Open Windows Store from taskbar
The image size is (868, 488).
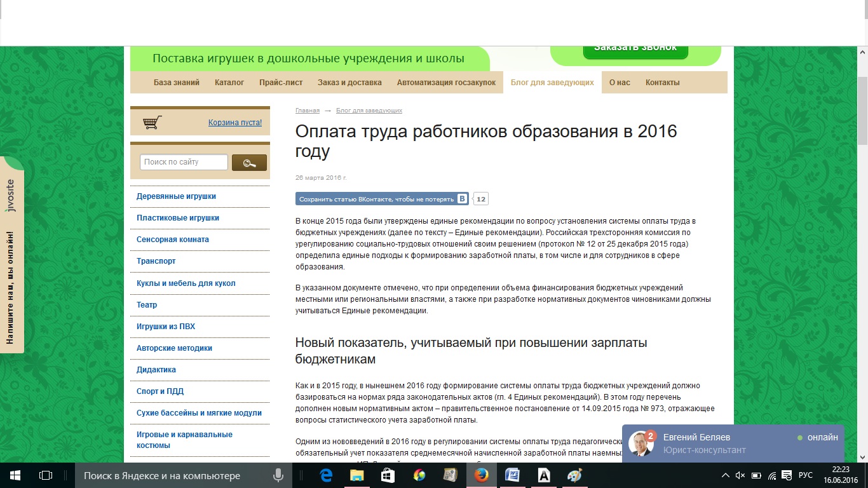click(388, 475)
